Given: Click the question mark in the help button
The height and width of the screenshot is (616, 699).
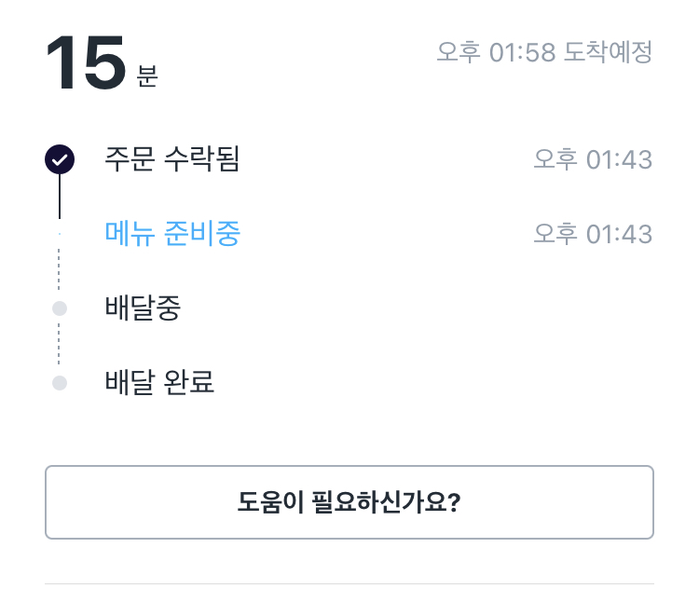Looking at the screenshot, I should click(x=456, y=503).
